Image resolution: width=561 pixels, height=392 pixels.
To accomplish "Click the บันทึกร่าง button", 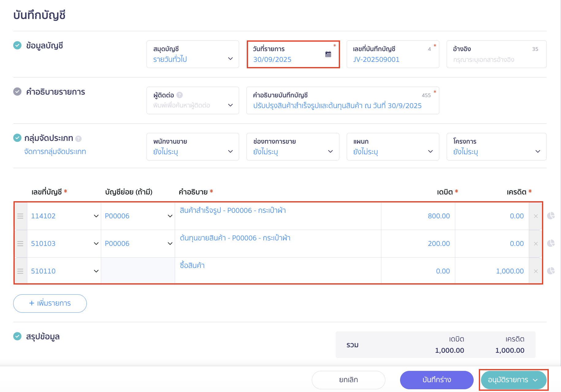I will pyautogui.click(x=437, y=380).
